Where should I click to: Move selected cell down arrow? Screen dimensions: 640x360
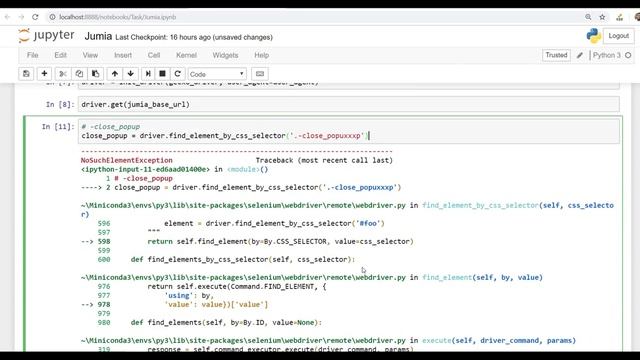point(131,74)
